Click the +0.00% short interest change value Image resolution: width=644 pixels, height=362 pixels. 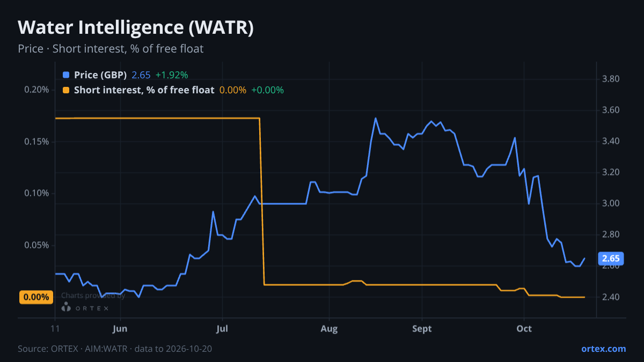coord(267,90)
